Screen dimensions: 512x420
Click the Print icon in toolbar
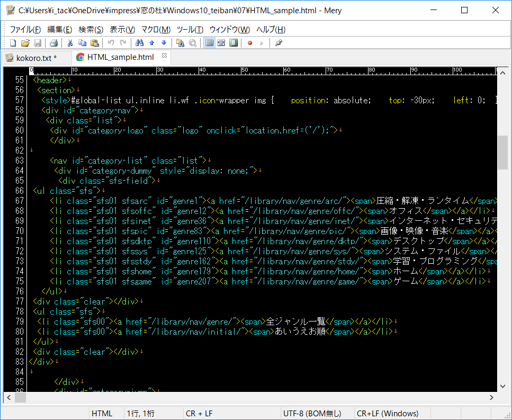pyautogui.click(x=53, y=43)
